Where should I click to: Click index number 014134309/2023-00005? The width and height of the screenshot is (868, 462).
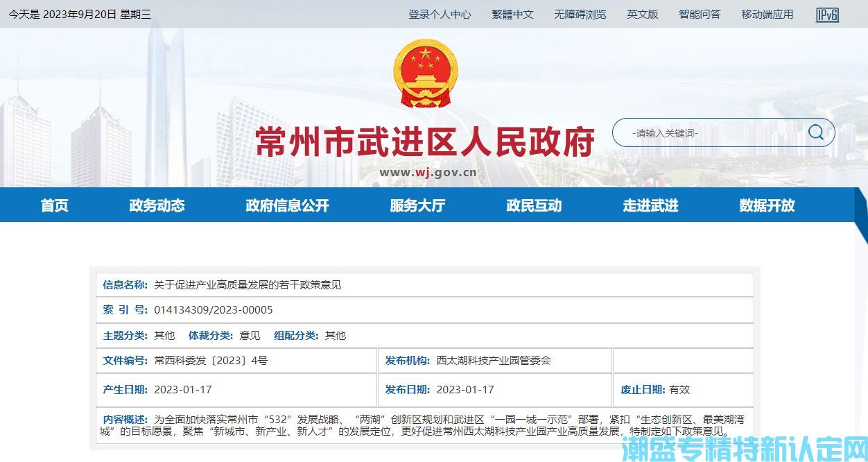[x=214, y=310]
